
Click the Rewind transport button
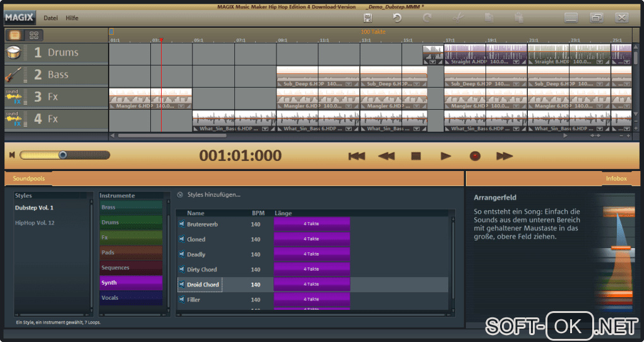[x=386, y=156]
